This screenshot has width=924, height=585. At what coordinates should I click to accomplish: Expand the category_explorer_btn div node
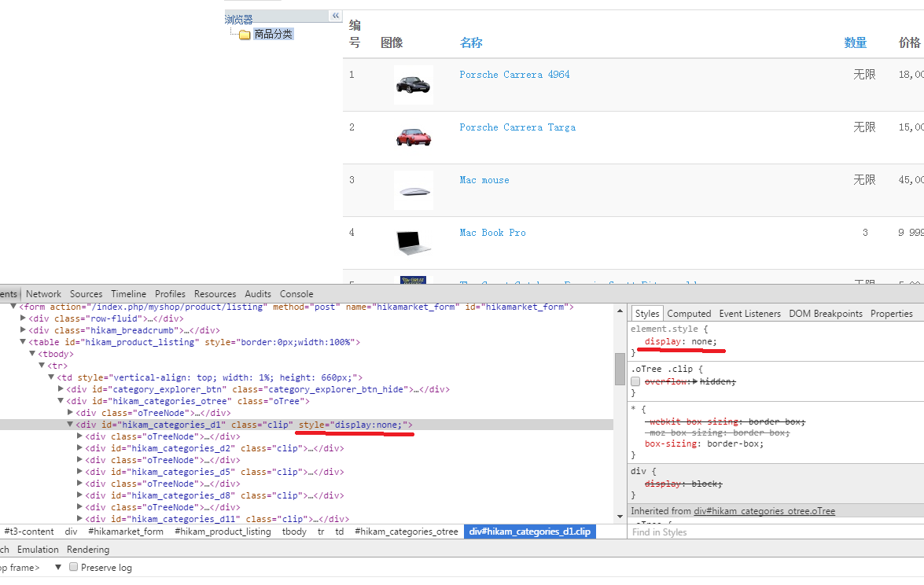pyautogui.click(x=61, y=389)
